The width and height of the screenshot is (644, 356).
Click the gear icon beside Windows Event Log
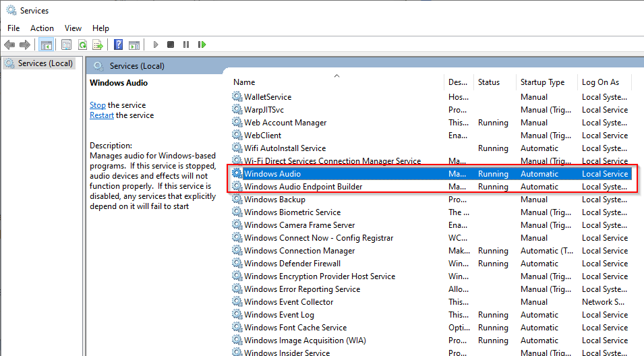[x=237, y=314]
